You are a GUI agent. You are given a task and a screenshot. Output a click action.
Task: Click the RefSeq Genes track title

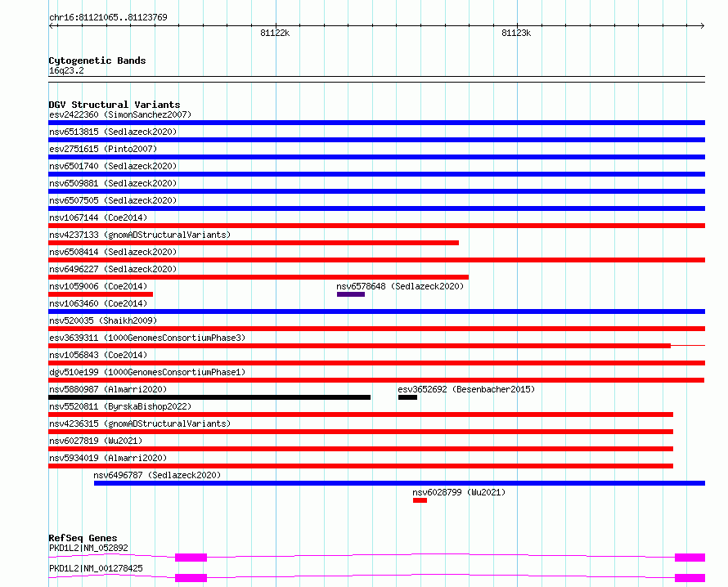click(x=83, y=538)
